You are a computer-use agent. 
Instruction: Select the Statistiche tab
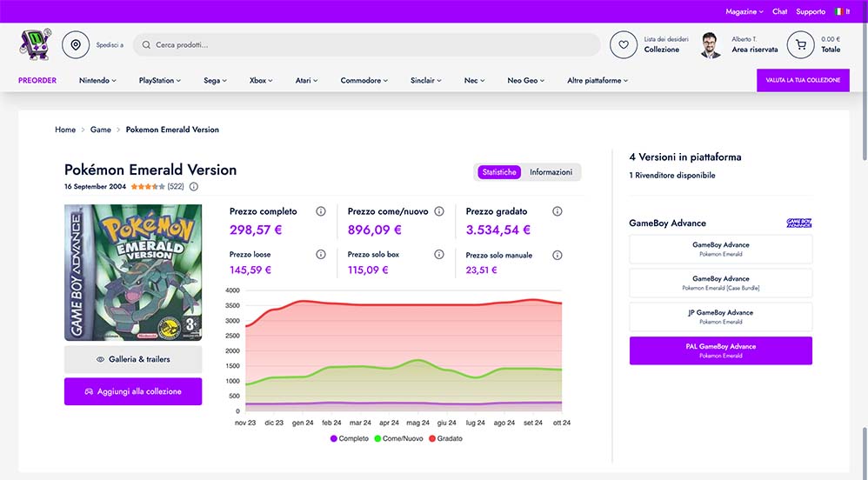click(x=499, y=172)
